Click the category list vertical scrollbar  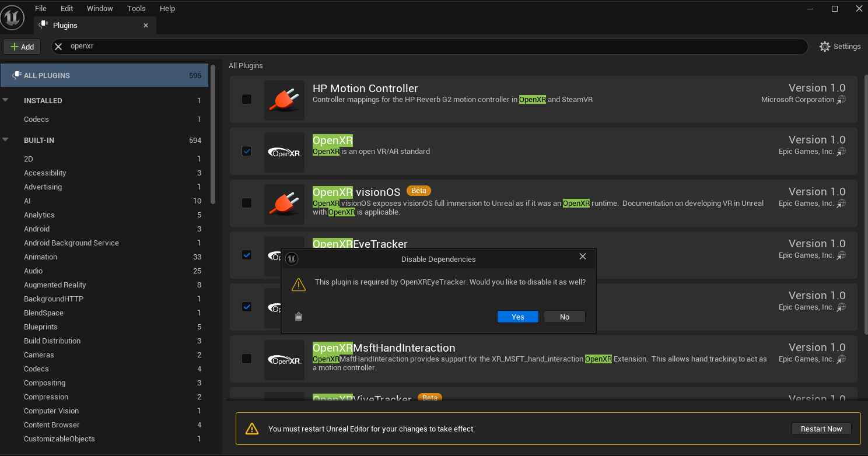pos(213,134)
